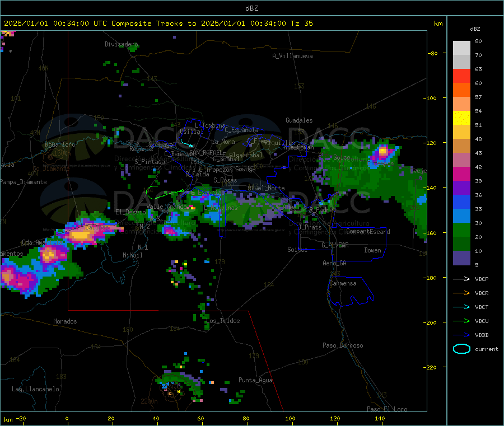The image size is (504, 426).
Task: Click the Bowen place label
Action: coord(372,250)
